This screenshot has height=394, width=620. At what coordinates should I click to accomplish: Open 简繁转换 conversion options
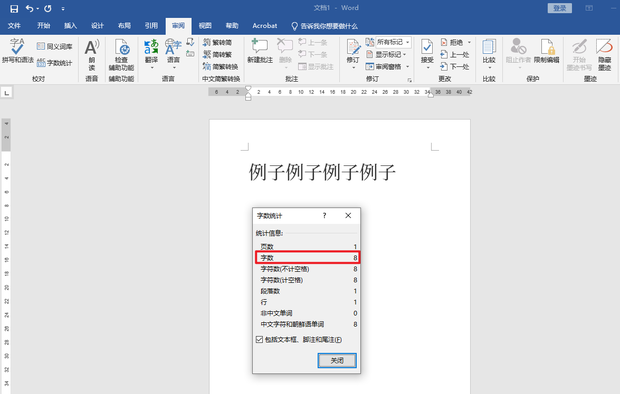pos(220,66)
